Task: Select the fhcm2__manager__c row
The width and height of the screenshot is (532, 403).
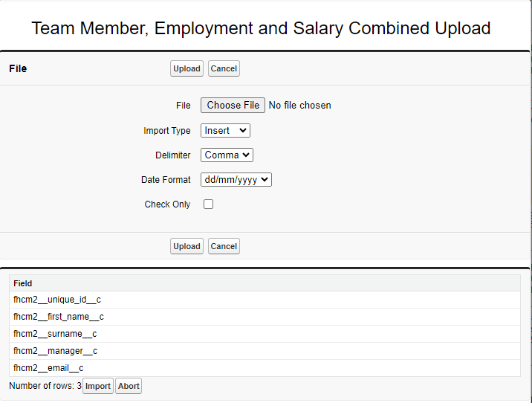Action: tap(56, 351)
